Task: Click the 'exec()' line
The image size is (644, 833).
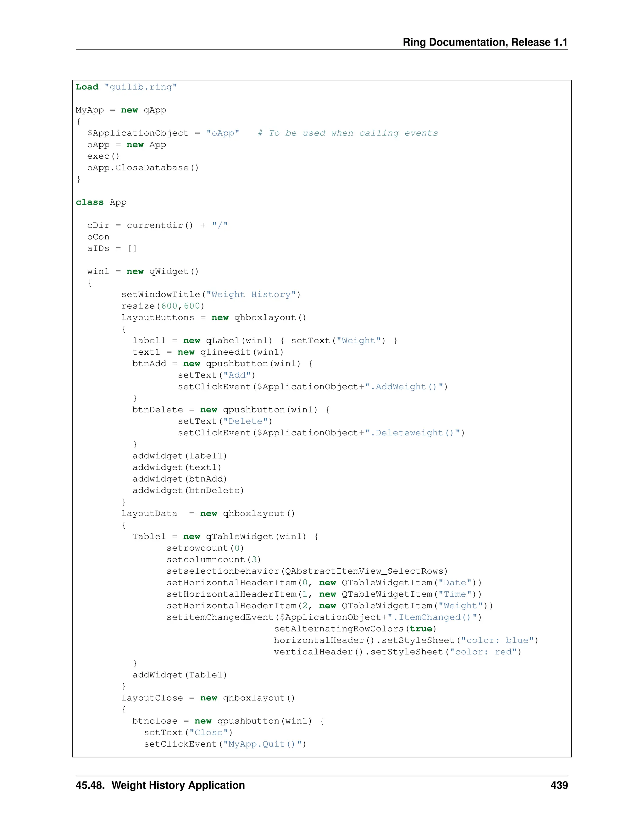Action: click(103, 156)
